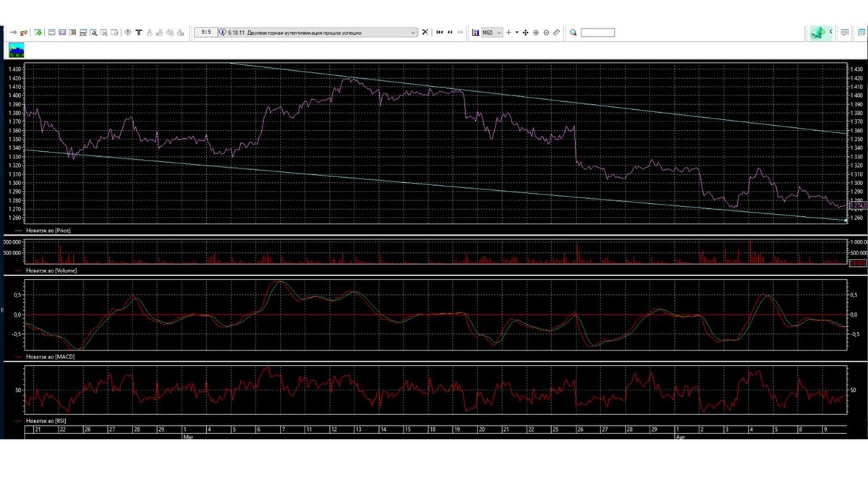Open the grey speech bubble comment icon
The image size is (868, 488).
pyautogui.click(x=845, y=33)
